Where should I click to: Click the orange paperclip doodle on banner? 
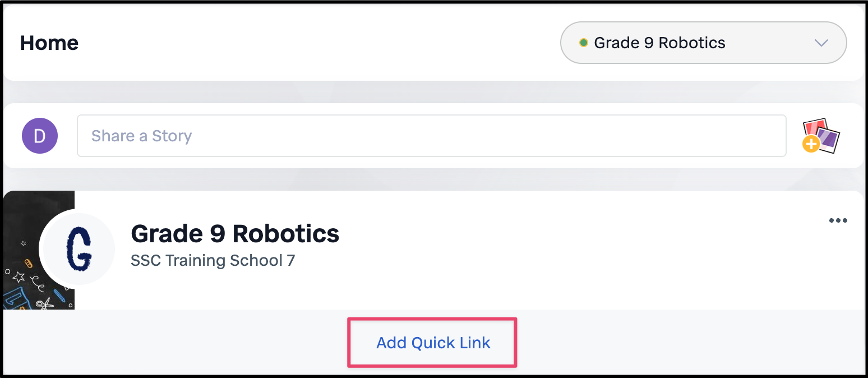coord(28,263)
